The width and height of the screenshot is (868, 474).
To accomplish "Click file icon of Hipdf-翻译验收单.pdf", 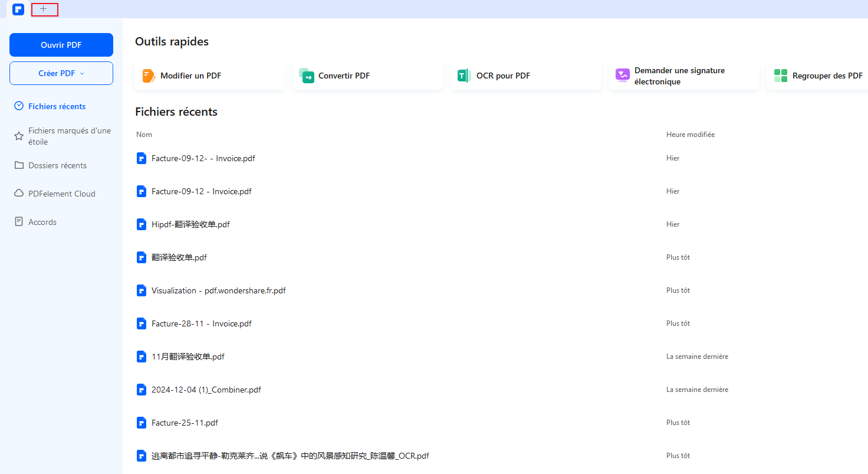I will point(142,224).
